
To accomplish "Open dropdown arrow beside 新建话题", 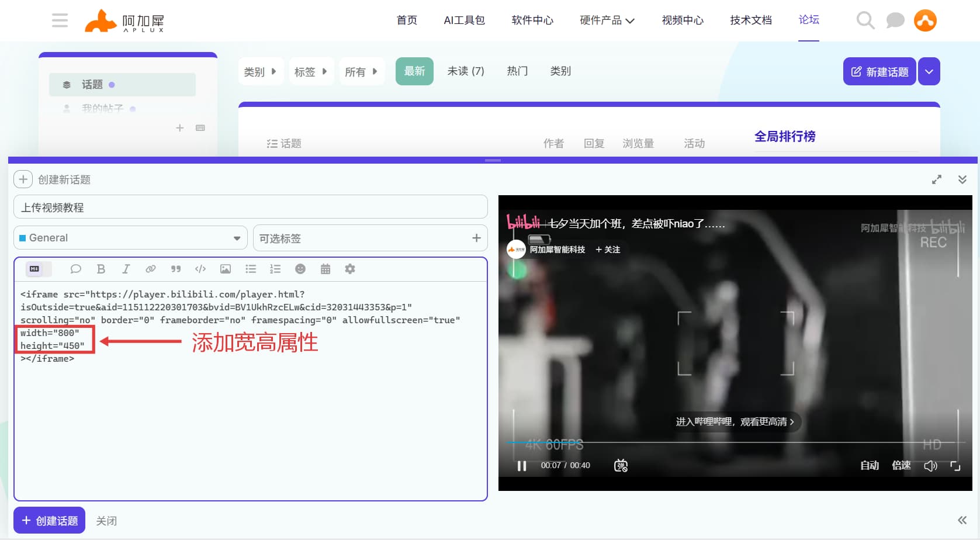I will (929, 71).
